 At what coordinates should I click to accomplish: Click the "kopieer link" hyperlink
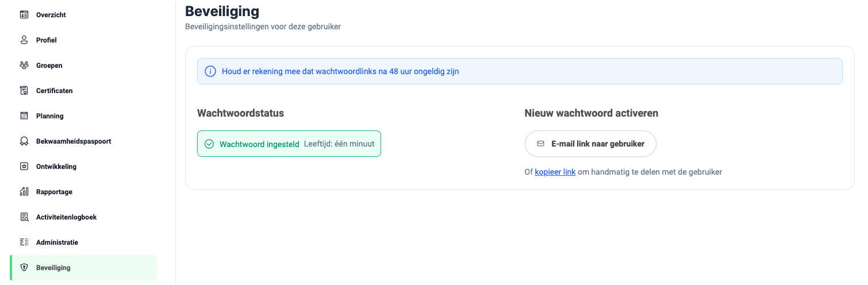click(x=555, y=172)
